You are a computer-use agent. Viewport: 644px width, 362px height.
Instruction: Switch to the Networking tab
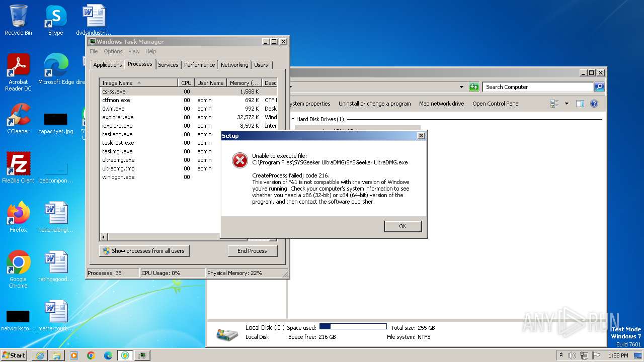click(x=234, y=65)
